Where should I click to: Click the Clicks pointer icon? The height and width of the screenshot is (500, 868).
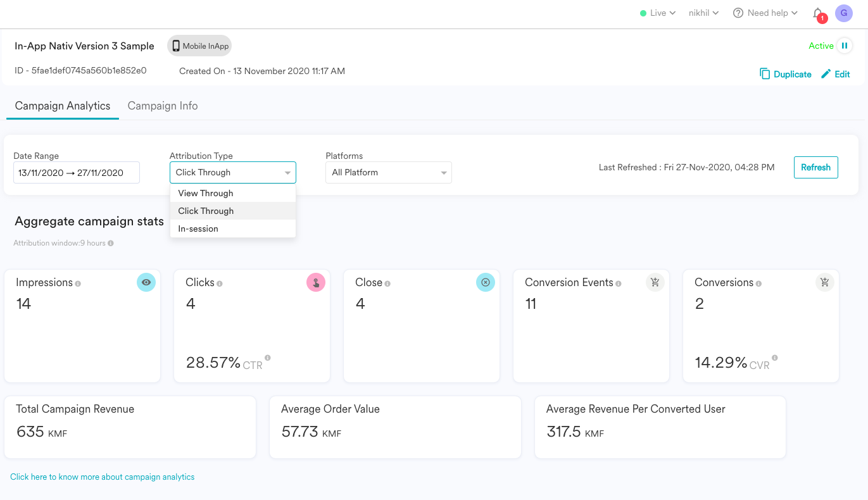pos(316,282)
